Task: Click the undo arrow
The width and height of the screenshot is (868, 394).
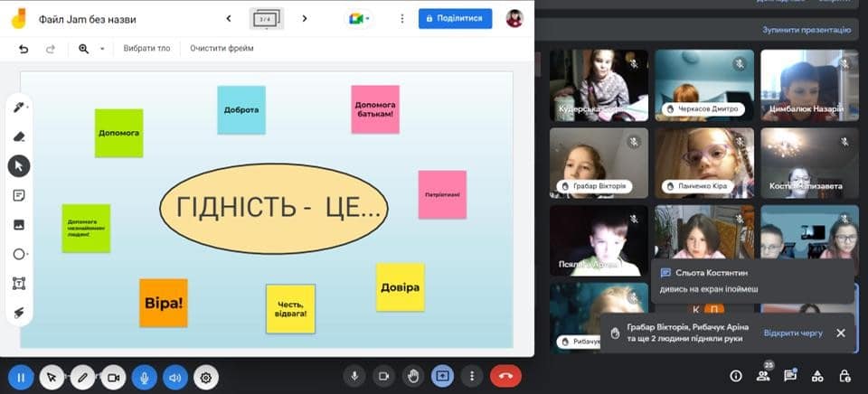Action: pyautogui.click(x=24, y=49)
